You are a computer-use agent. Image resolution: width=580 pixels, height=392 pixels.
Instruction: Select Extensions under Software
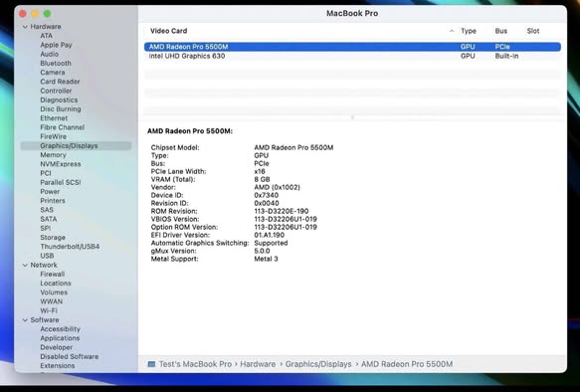click(58, 366)
